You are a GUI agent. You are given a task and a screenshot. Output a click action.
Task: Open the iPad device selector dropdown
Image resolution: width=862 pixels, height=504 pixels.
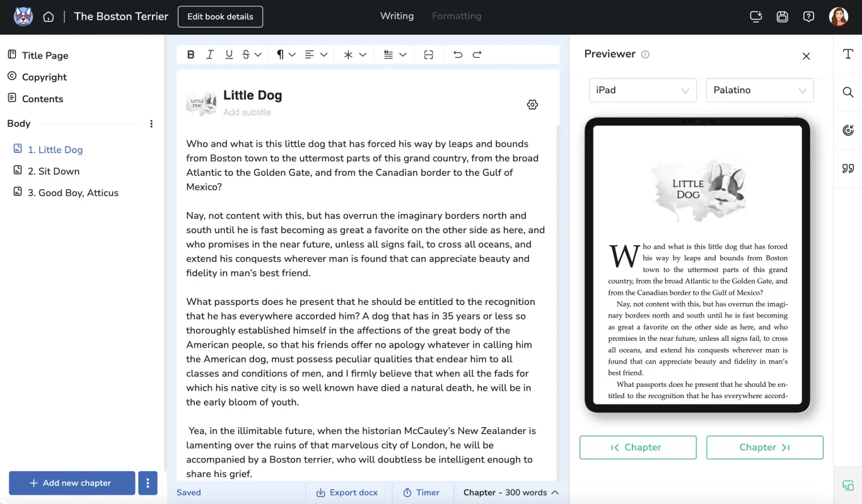(642, 90)
